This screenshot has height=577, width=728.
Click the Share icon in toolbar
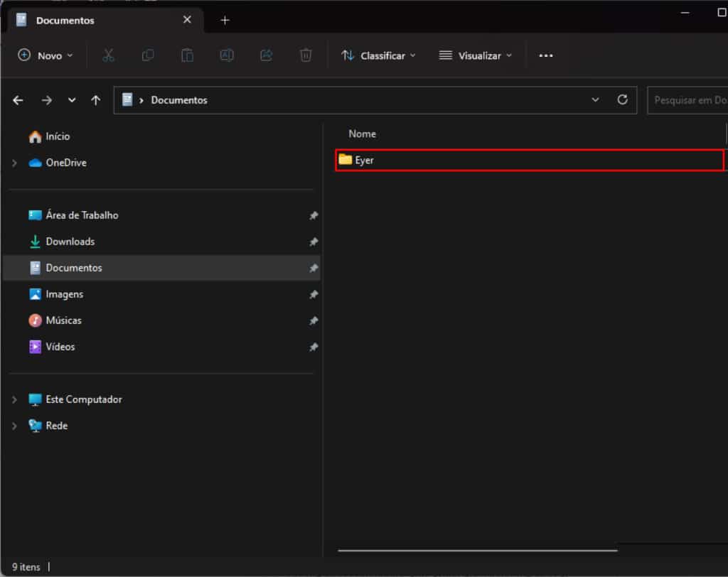266,55
